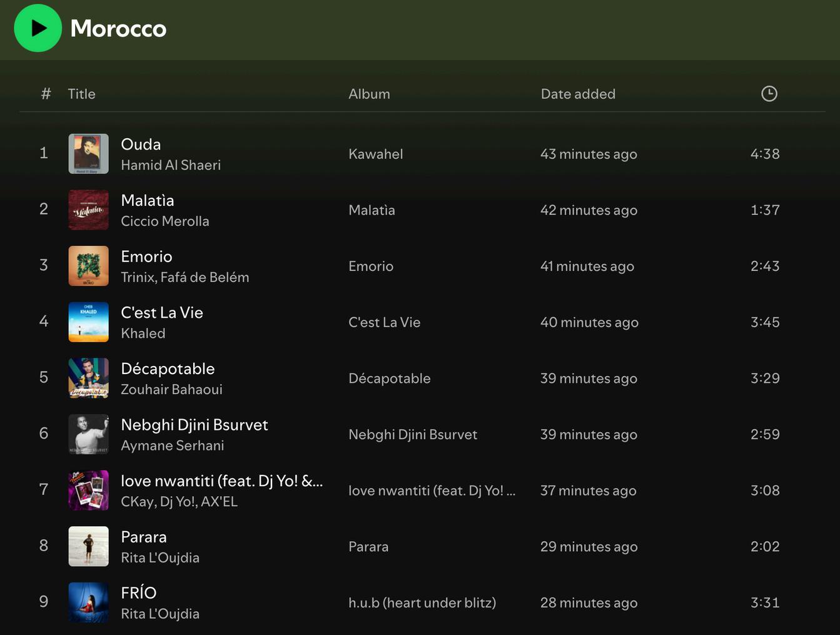
Task: Open Ouda album cover thumbnail
Action: click(88, 154)
